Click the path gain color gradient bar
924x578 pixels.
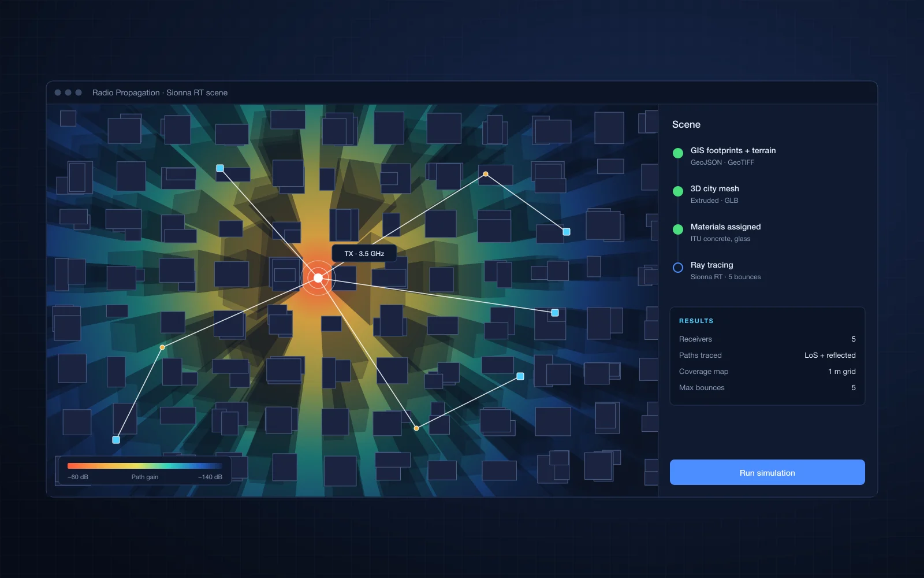click(144, 465)
